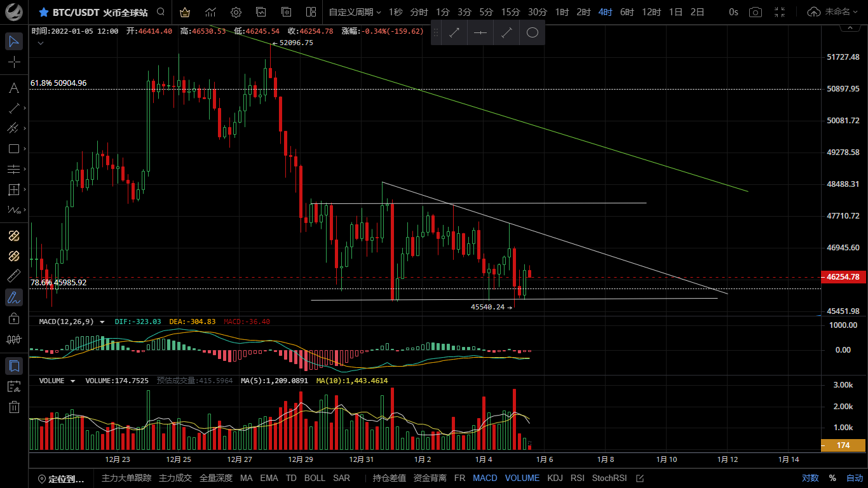Open chart settings gear icon
The height and width of the screenshot is (488, 868).
coord(236,12)
